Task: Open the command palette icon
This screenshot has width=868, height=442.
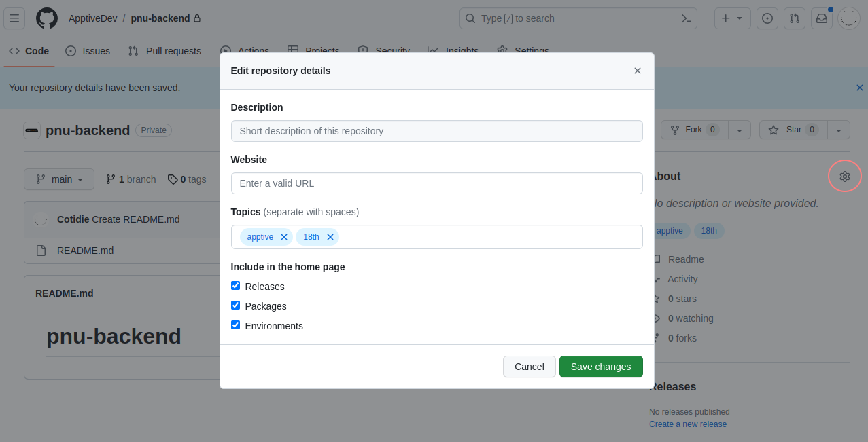Action: tap(687, 18)
